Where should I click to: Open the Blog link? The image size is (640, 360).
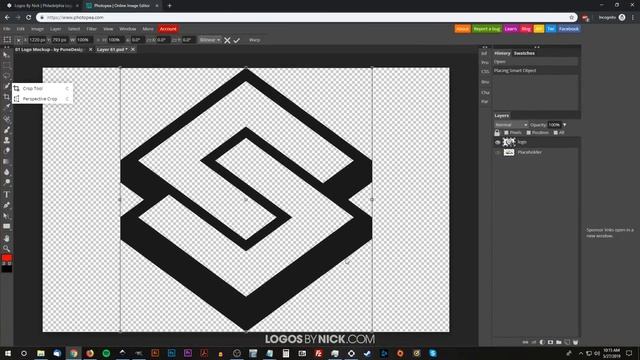526,29
